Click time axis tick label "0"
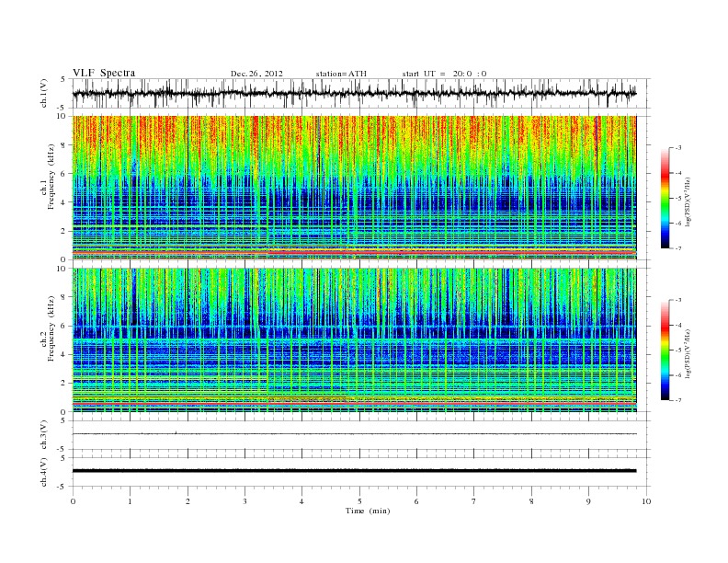This screenshot has width=728, height=563. tap(73, 501)
